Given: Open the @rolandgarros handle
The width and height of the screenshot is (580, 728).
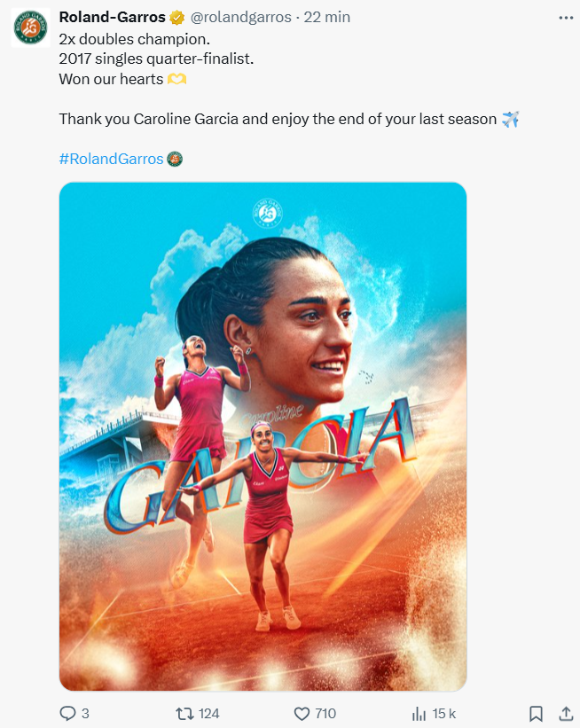Looking at the screenshot, I should pyautogui.click(x=241, y=17).
